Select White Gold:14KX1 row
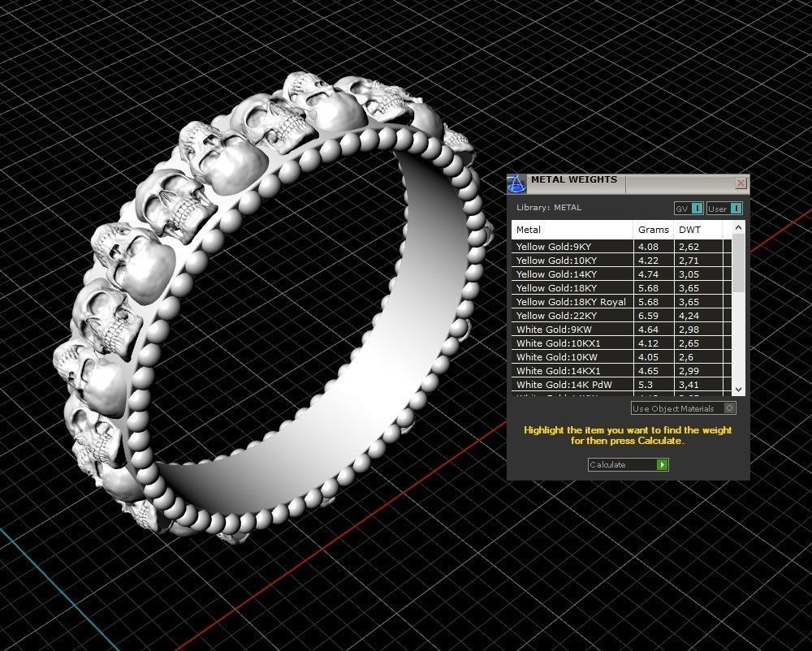 pos(621,370)
